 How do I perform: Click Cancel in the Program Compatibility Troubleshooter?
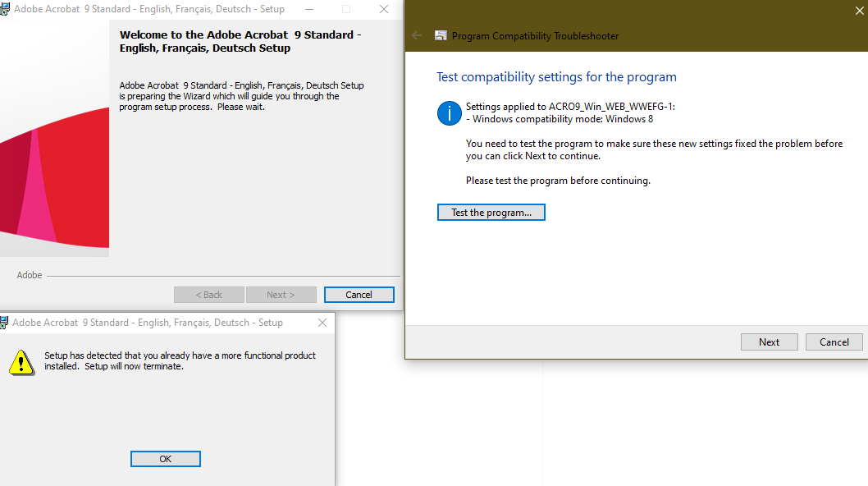[x=834, y=342]
